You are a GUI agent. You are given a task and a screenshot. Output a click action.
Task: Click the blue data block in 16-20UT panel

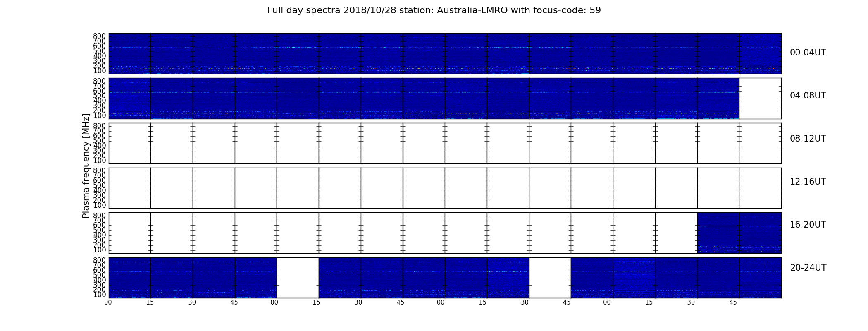pos(739,233)
